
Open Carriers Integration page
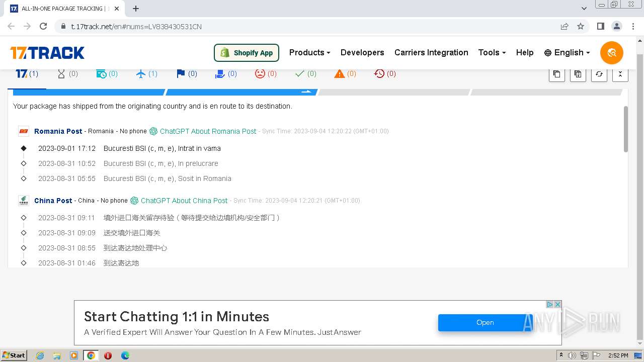coord(431,53)
